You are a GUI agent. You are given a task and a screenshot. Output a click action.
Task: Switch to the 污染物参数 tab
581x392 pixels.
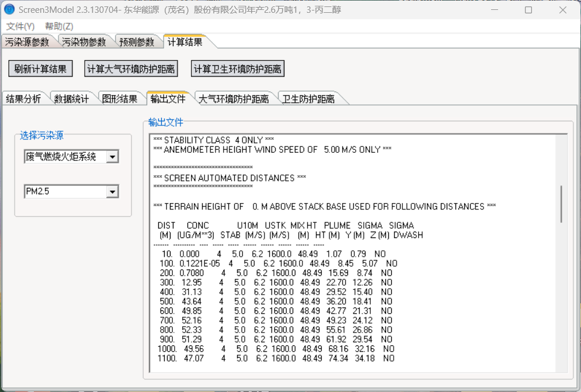click(x=84, y=42)
